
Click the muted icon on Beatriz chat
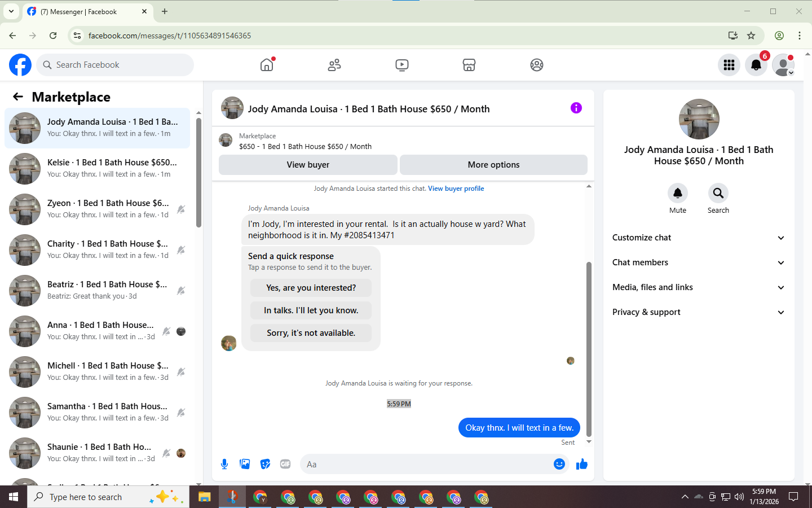point(181,291)
